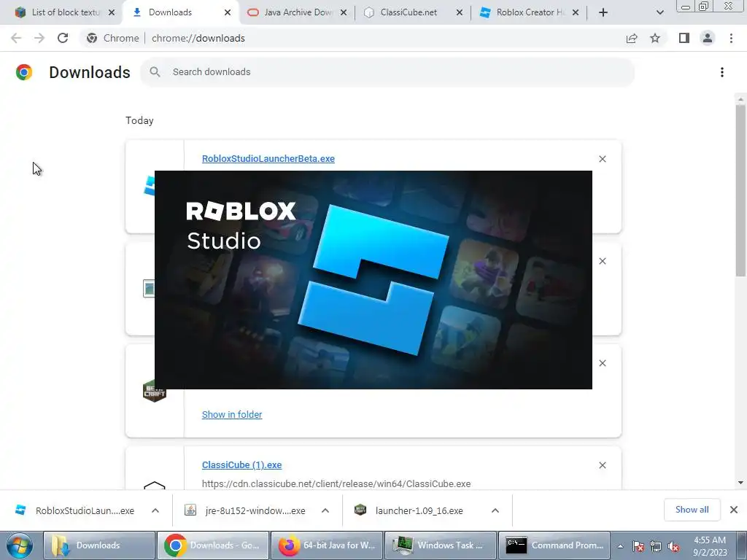Open the Chrome profile menu
This screenshot has width=747, height=560.
[708, 38]
